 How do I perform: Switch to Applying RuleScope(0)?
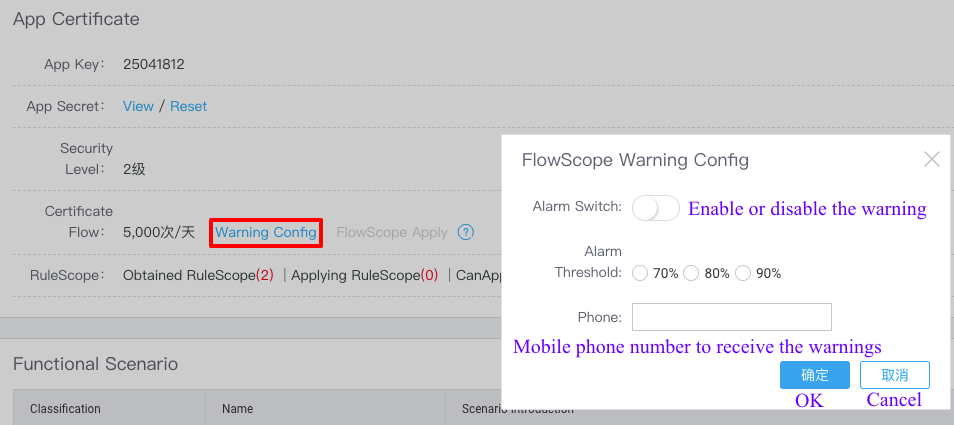click(x=364, y=275)
